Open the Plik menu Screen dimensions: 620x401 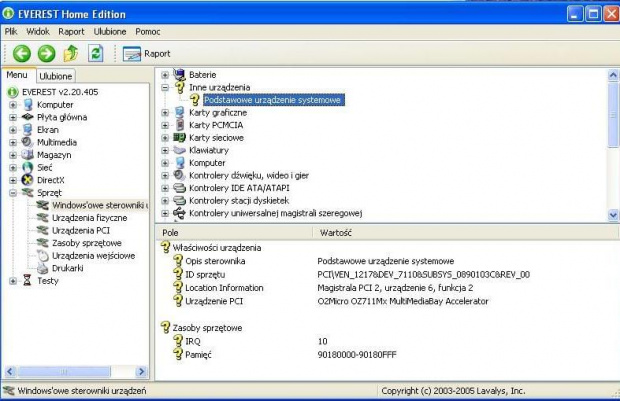click(x=11, y=31)
